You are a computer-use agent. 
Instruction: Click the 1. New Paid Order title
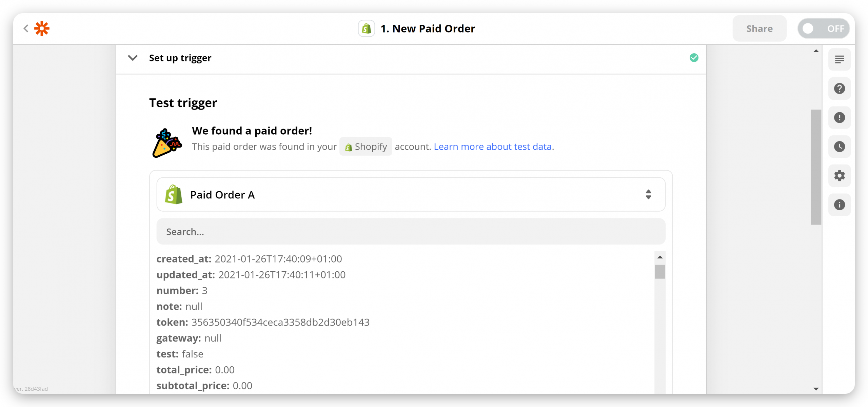click(428, 28)
